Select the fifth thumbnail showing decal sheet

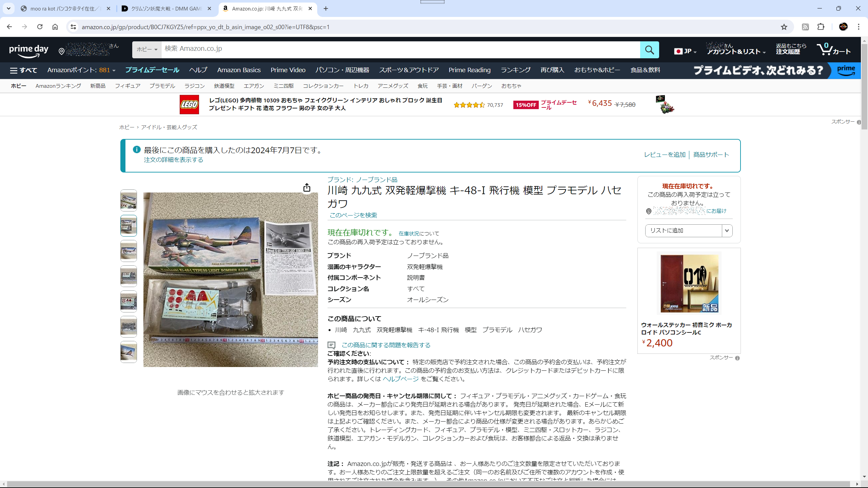click(x=129, y=301)
